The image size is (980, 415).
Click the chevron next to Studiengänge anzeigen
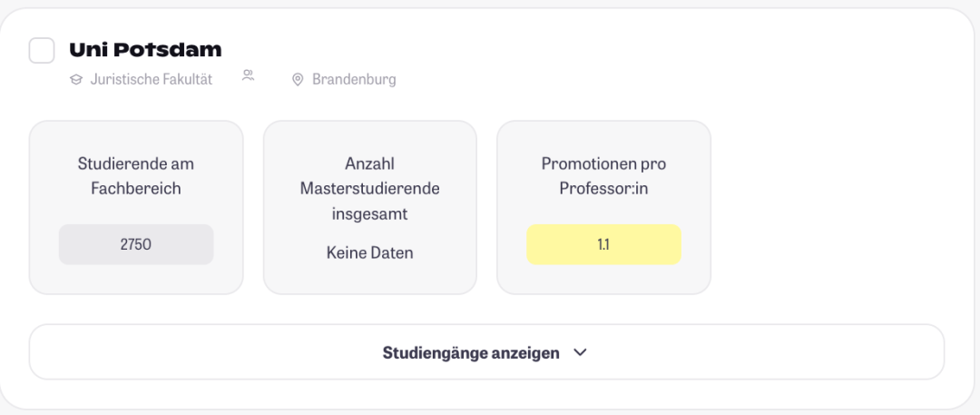tap(581, 352)
